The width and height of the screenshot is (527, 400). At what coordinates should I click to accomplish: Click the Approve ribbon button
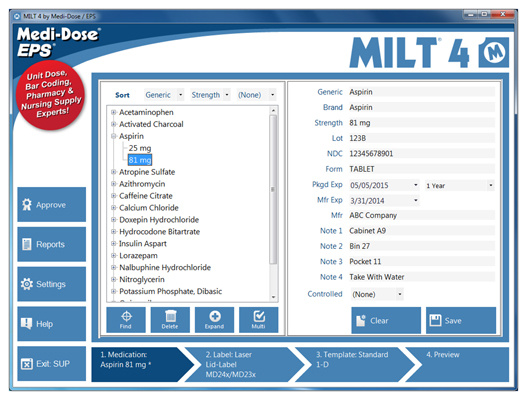click(x=52, y=204)
